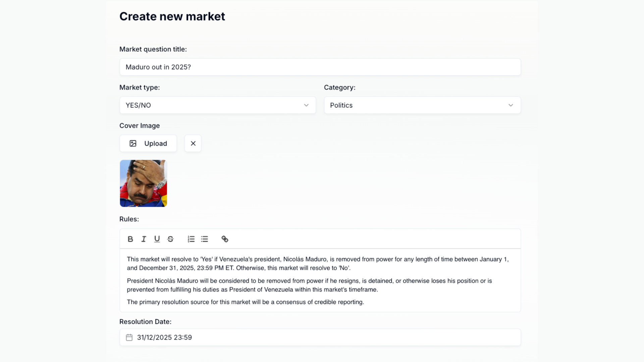Apply strikethrough formatting in Rules toolbar
Image resolution: width=644 pixels, height=362 pixels.
[x=170, y=239]
